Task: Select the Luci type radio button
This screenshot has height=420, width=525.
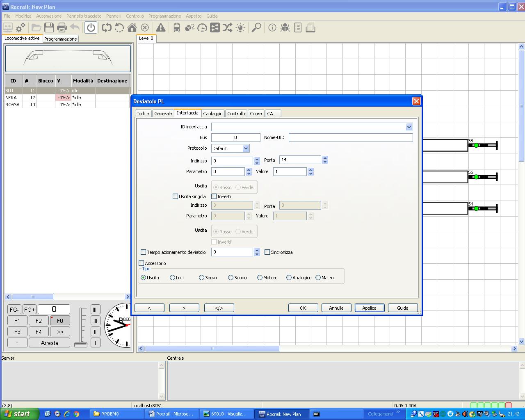Action: pyautogui.click(x=172, y=278)
